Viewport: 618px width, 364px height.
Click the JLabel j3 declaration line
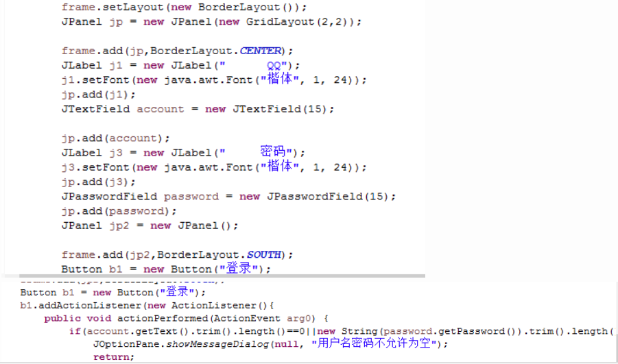pyautogui.click(x=183, y=152)
